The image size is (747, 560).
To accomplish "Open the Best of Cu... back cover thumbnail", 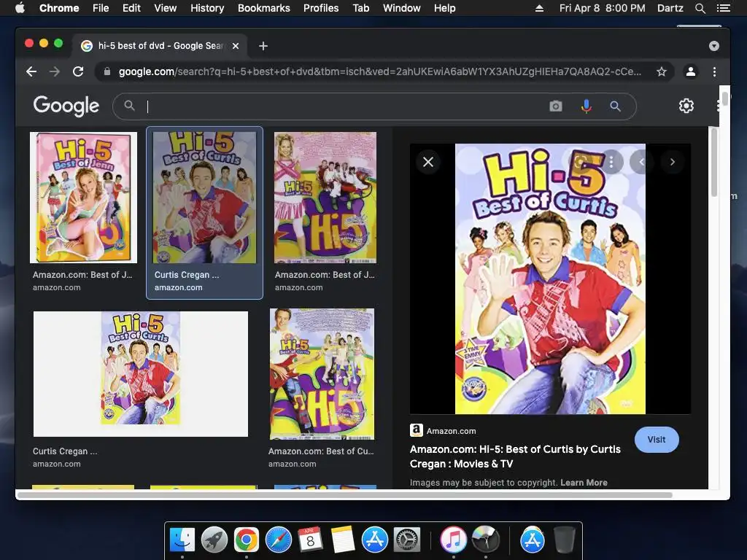I will [322, 374].
